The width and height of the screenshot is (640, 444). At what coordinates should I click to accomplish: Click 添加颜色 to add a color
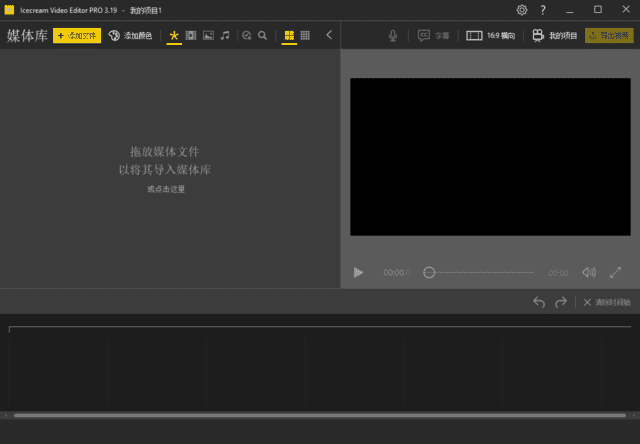click(x=131, y=35)
